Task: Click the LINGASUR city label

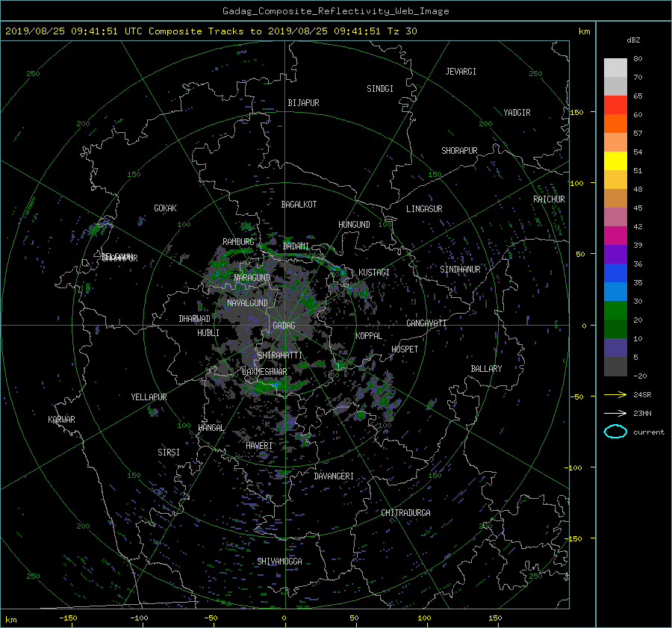Action: tap(424, 209)
